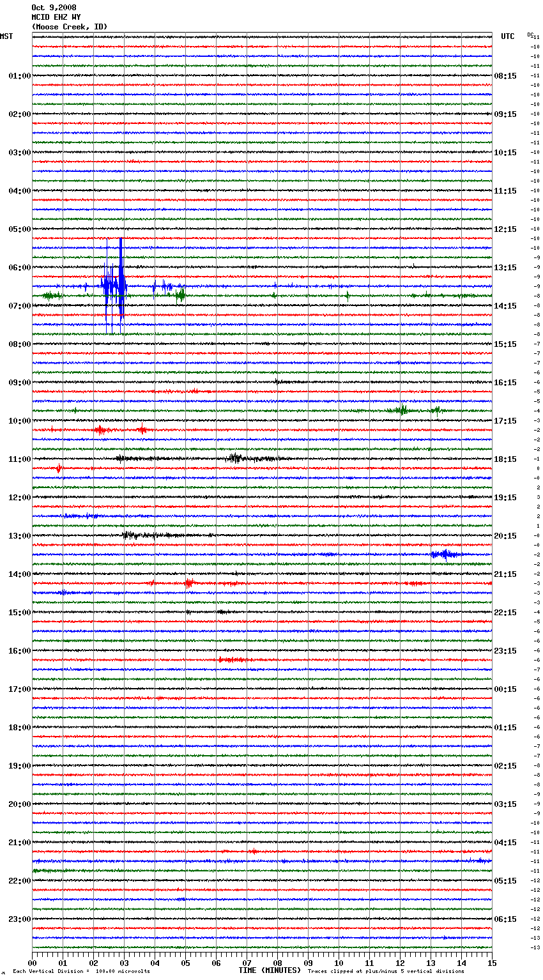Click the 18:15 UTC time label
The image size is (543, 980).
(505, 459)
